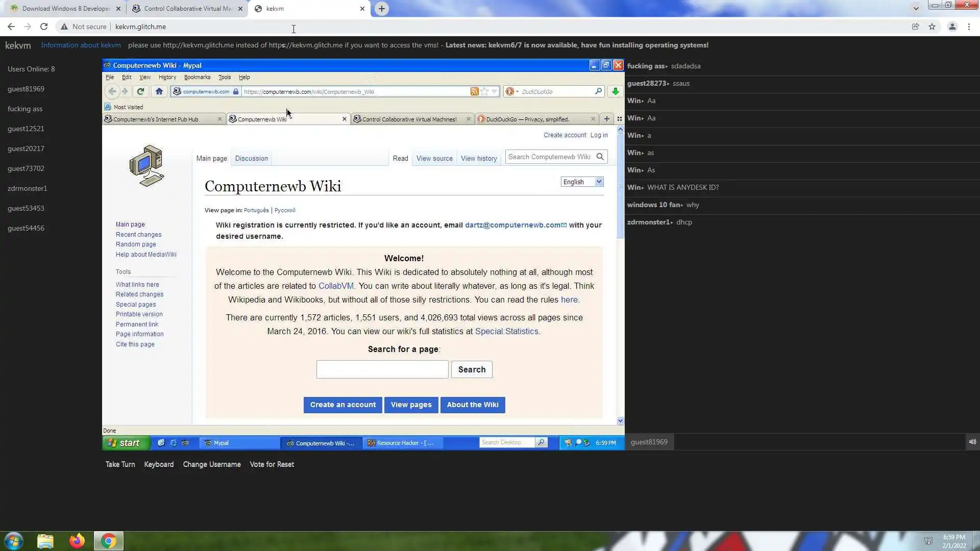The height and width of the screenshot is (551, 980).
Task: Click Firefox icon in Windows taskbar
Action: (x=77, y=541)
